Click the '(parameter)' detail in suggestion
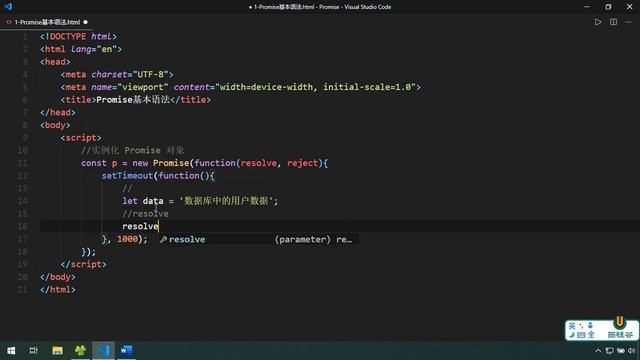The height and width of the screenshot is (360, 640). pos(302,240)
